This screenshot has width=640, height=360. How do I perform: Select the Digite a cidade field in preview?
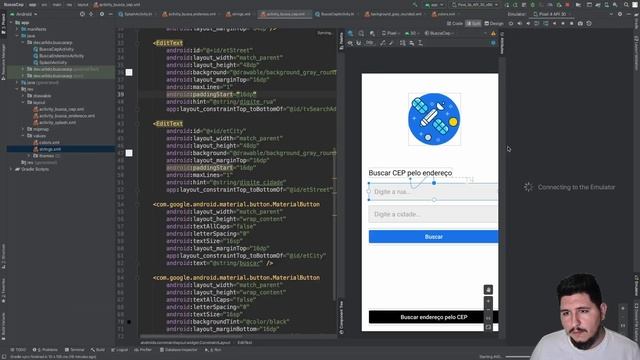point(433,214)
